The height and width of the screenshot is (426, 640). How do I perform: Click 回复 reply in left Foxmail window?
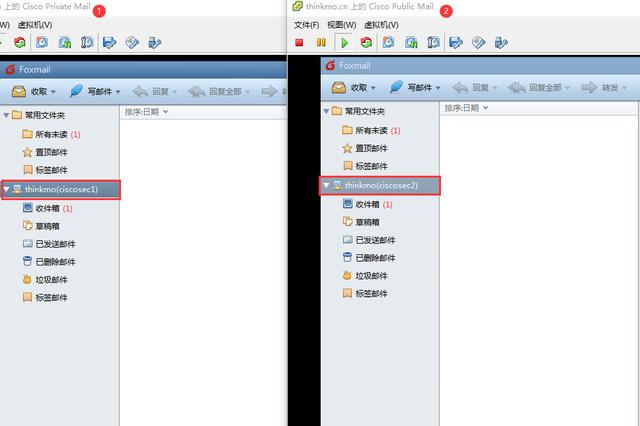150,91
